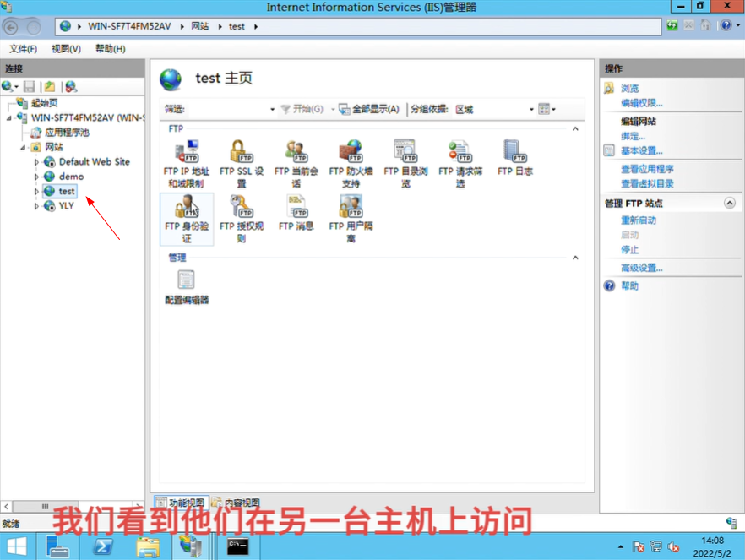Image resolution: width=745 pixels, height=560 pixels.
Task: Select 应用程序池 in the tree
Action: [67, 133]
